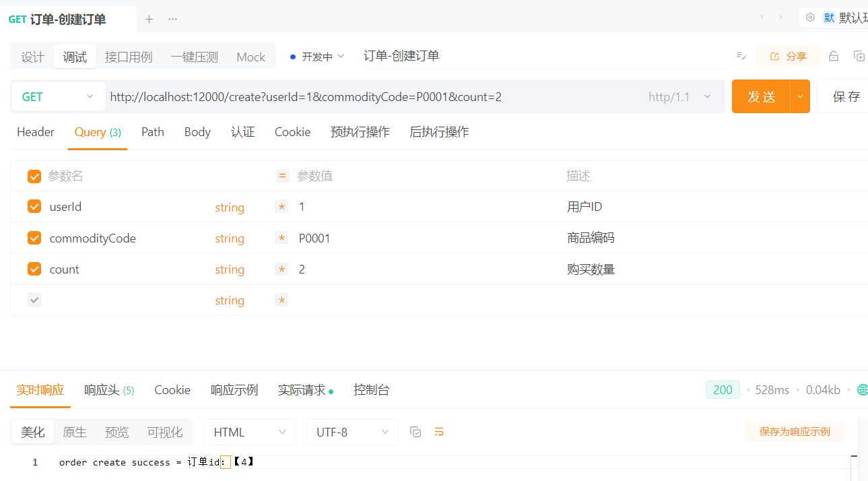Open the 认证 tab

point(243,132)
